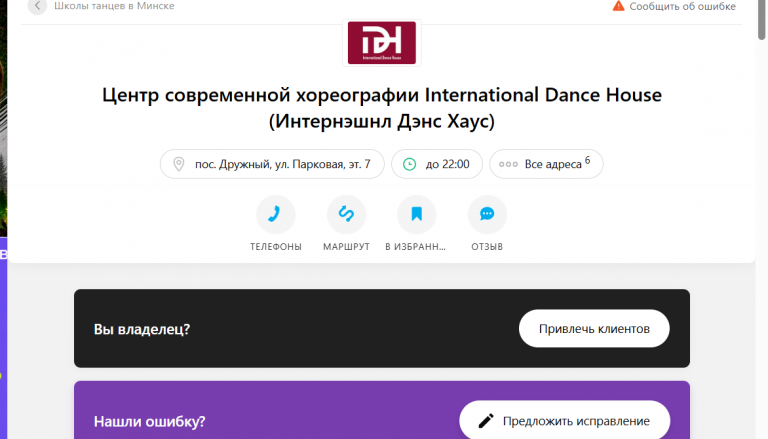Click the pencil icon in Предложить исправление
This screenshot has height=439, width=768.
pos(486,421)
